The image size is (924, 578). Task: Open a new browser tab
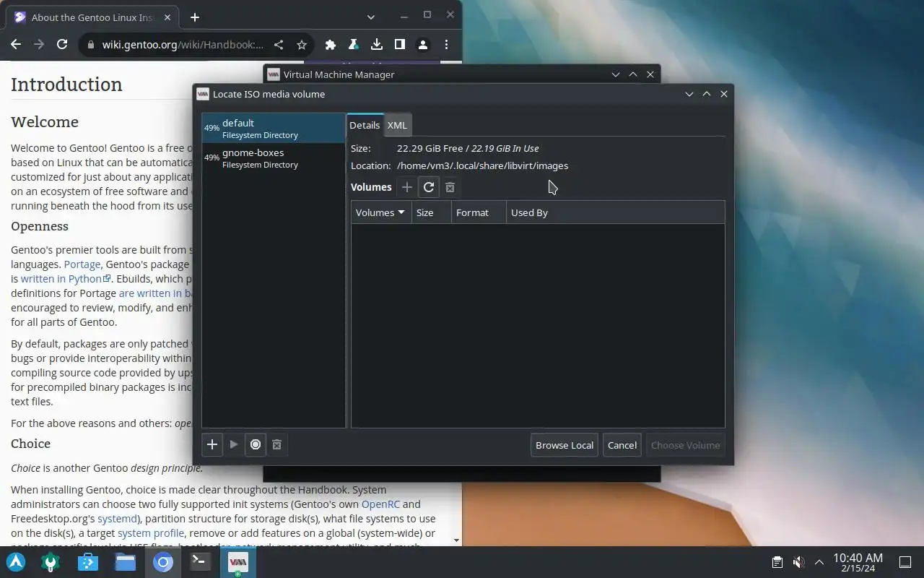pyautogui.click(x=195, y=17)
